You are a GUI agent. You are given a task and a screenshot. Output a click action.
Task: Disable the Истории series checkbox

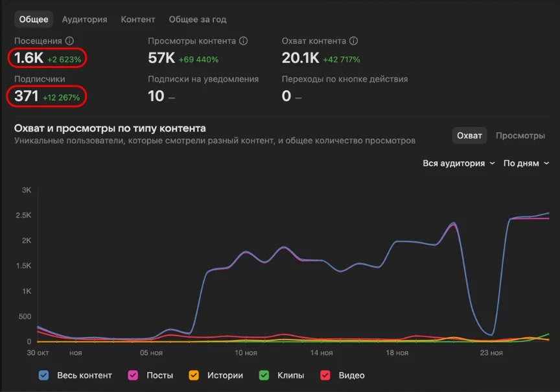[x=194, y=375]
